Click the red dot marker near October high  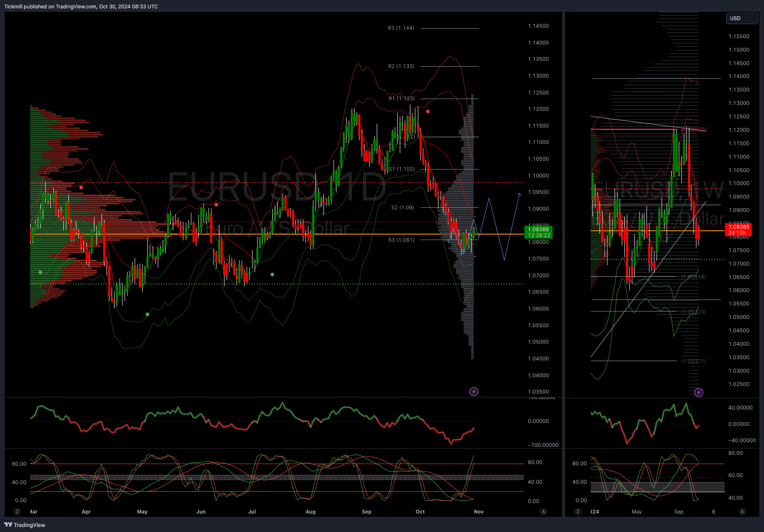[x=428, y=112]
